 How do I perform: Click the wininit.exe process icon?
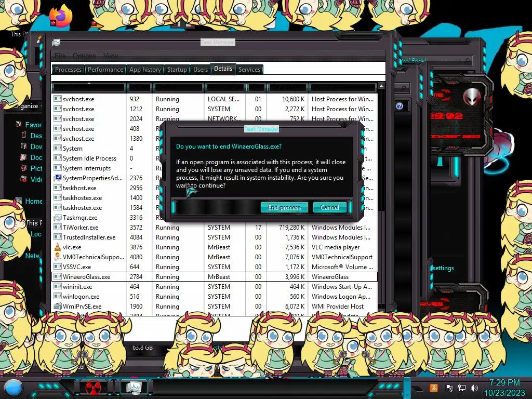(58, 286)
